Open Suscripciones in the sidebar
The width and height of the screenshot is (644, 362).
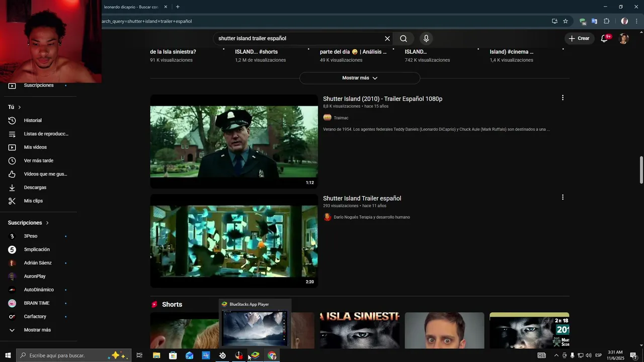tap(39, 85)
